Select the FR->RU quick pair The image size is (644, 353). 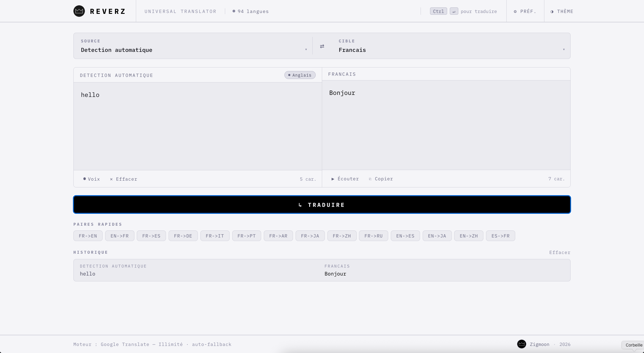click(x=373, y=236)
